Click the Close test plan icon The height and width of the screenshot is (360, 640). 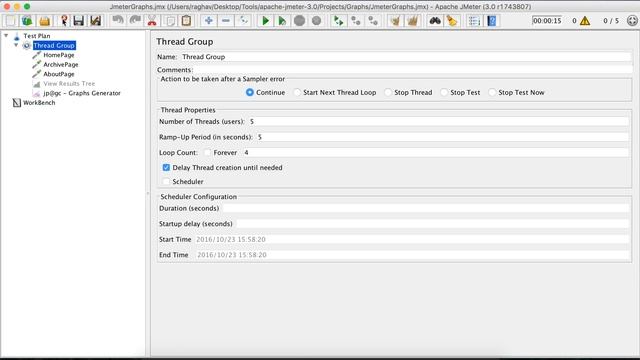click(63, 21)
